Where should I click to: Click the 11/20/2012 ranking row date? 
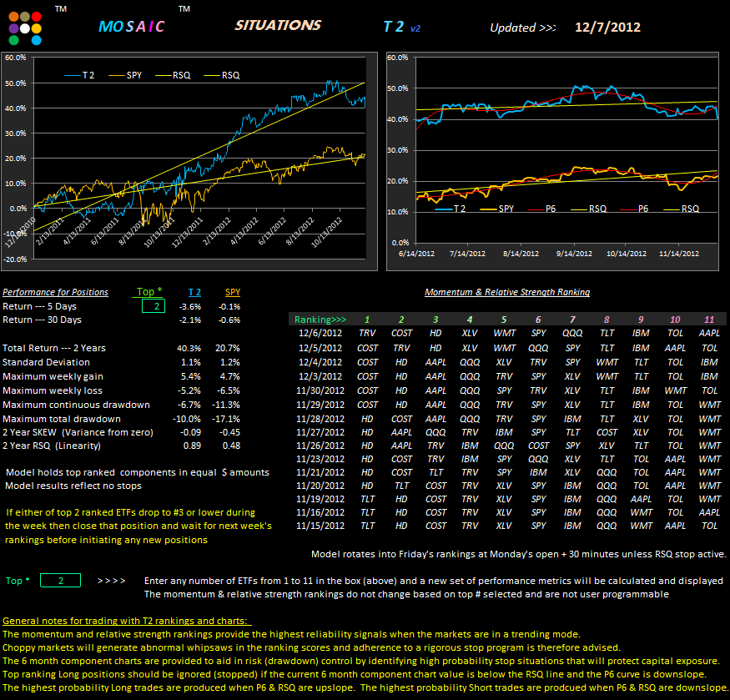click(320, 486)
